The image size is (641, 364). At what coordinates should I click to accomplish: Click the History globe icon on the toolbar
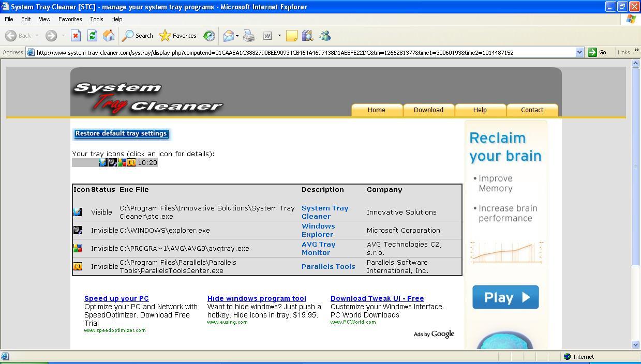point(209,35)
